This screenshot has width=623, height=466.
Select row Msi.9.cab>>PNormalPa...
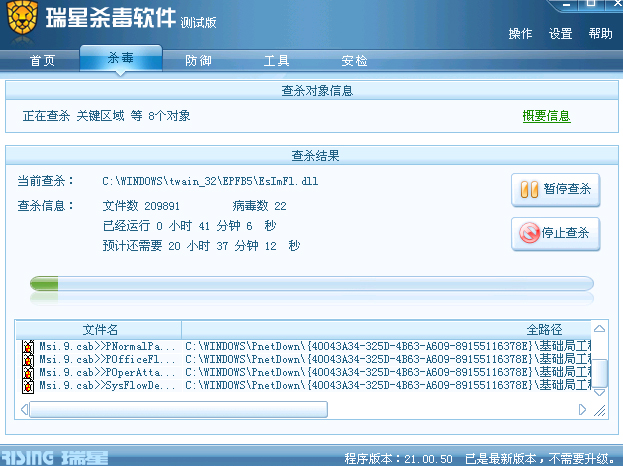(x=306, y=347)
